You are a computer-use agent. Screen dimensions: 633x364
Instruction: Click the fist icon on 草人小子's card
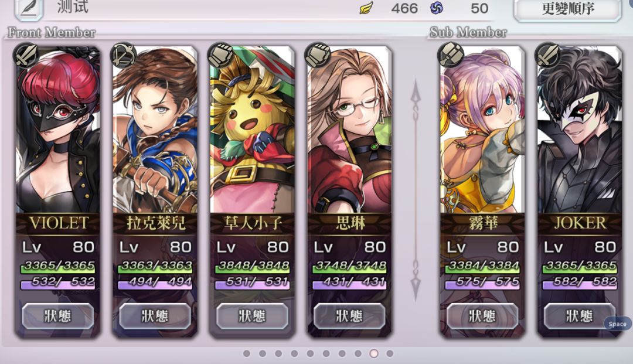click(220, 55)
